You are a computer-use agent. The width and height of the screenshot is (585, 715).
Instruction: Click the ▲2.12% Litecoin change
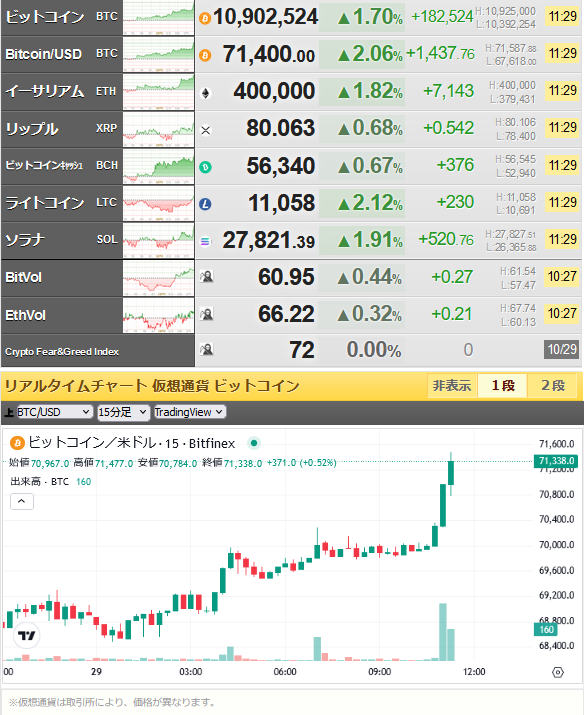coord(370,203)
